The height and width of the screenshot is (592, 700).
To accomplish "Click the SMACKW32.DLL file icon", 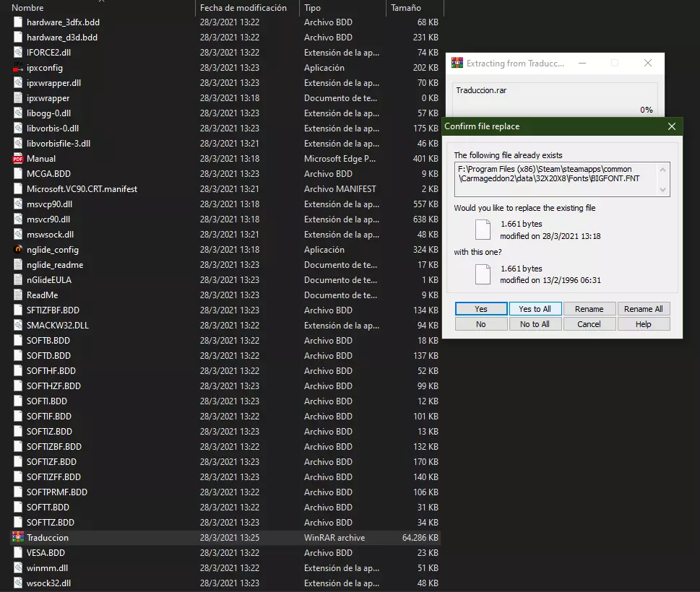I will pyautogui.click(x=18, y=326).
